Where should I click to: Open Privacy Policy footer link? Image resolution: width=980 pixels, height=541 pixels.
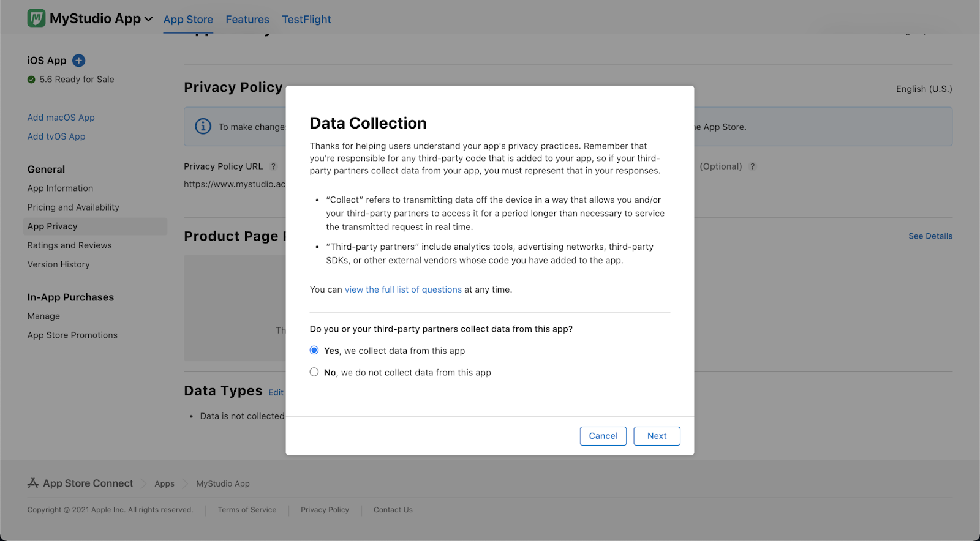[325, 510]
